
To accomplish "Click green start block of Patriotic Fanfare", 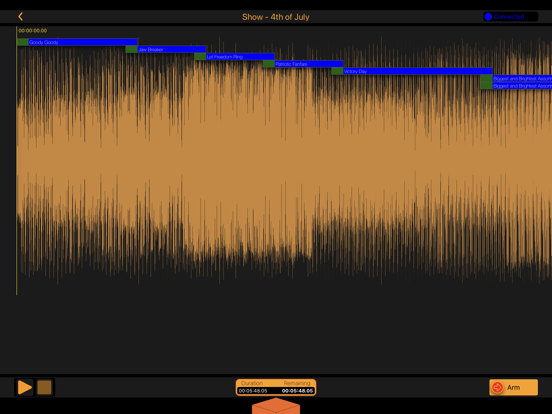I will [x=269, y=64].
